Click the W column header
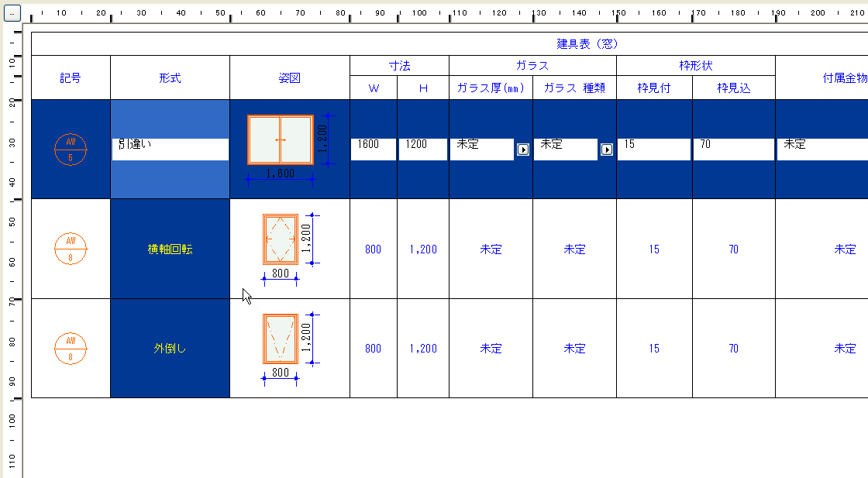Screen dimensions: 868x478 [374, 88]
